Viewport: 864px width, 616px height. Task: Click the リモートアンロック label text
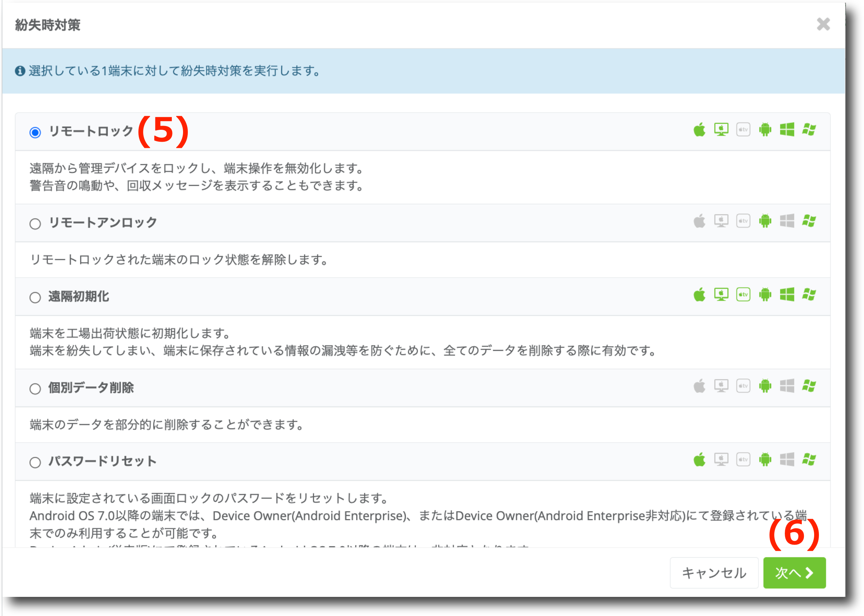pyautogui.click(x=103, y=223)
